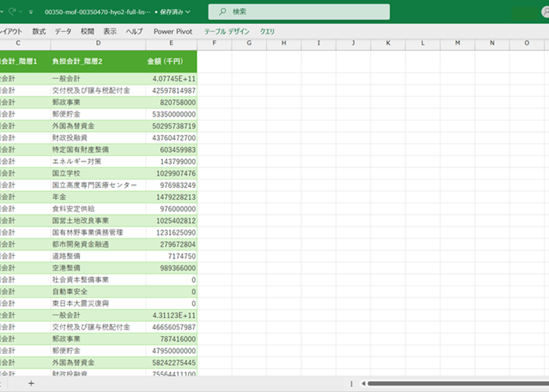The height and width of the screenshot is (392, 549).
Task: Open the redo history dropdown arrow
Action: 21,12
